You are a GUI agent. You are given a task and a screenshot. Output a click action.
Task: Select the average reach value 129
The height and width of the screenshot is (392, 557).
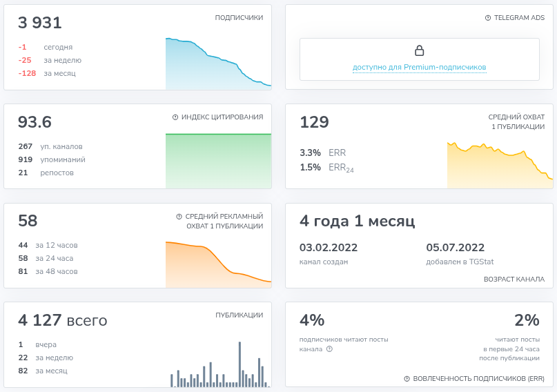(x=314, y=122)
